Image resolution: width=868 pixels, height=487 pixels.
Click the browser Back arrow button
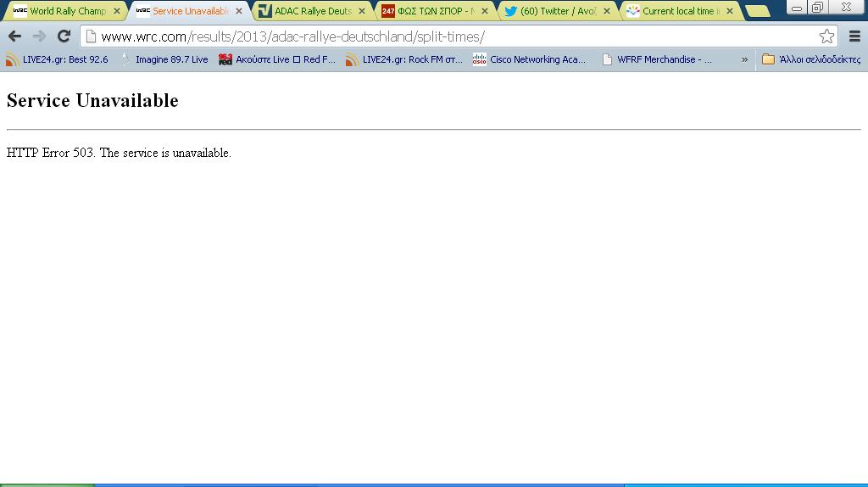tap(14, 36)
